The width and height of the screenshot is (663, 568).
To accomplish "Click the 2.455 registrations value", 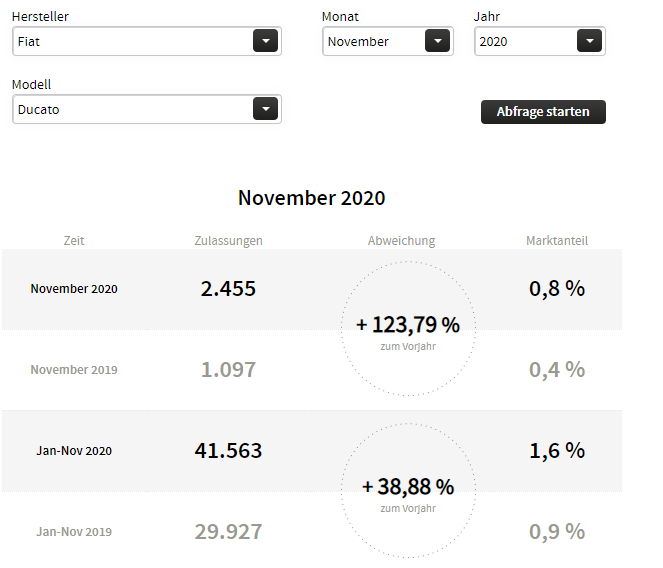I will pos(228,289).
